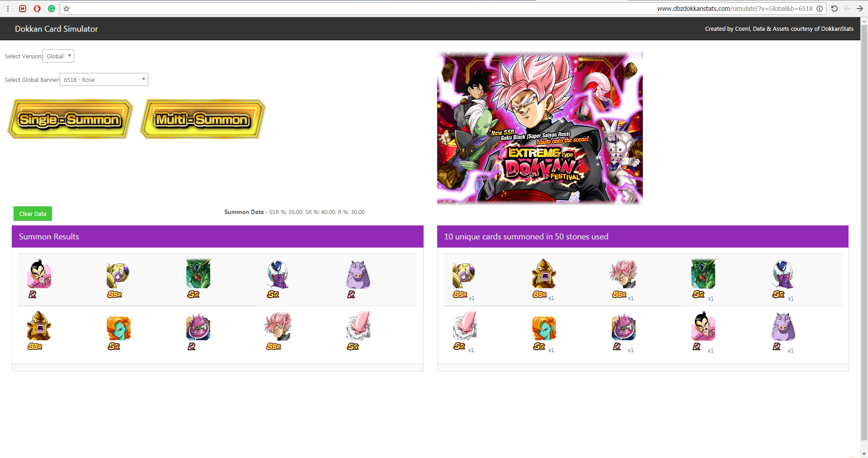Click the browser menu three-dots icon
This screenshot has height=458, width=868.
point(8,9)
